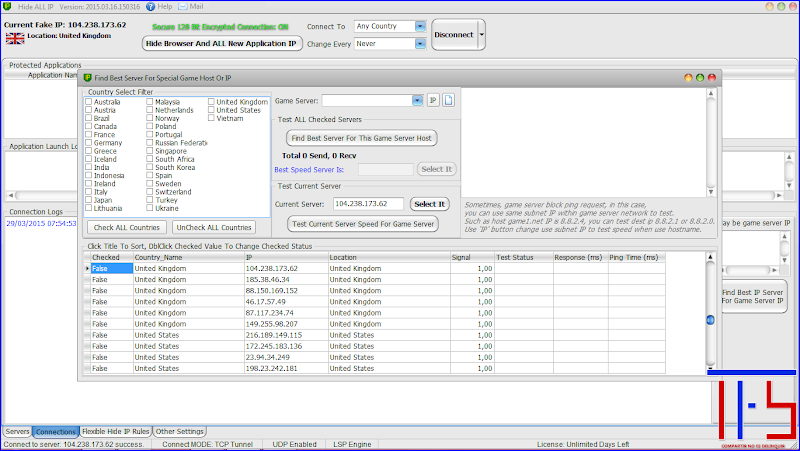This screenshot has height=451, width=800.
Task: Tick the Japan country checkbox
Action: [89, 199]
